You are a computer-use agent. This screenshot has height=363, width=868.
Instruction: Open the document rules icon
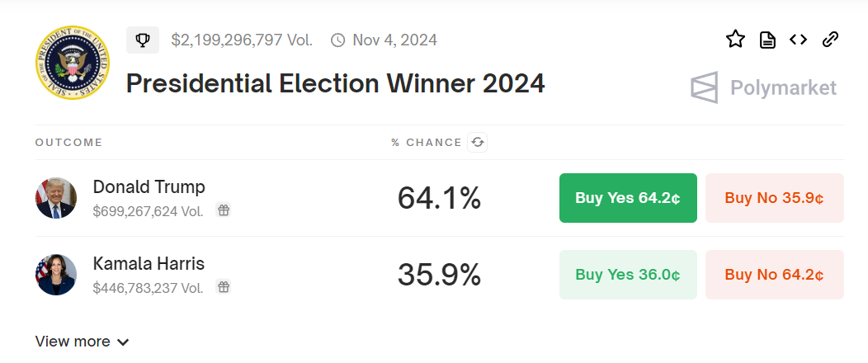[767, 40]
